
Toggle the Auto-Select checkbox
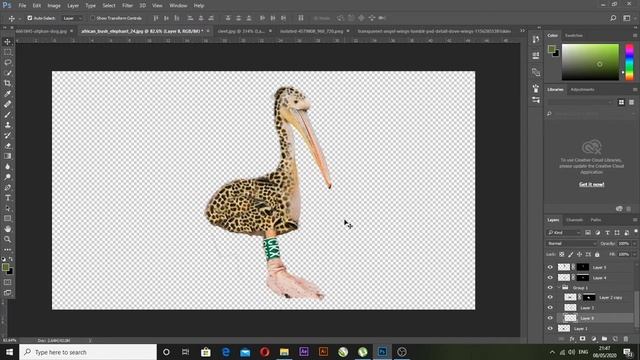[x=30, y=18]
